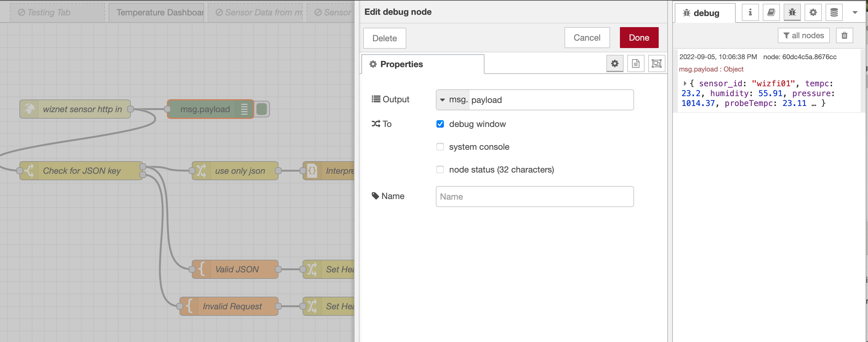Click the Interpre json node icon
This screenshot has width=868, height=342.
(312, 171)
